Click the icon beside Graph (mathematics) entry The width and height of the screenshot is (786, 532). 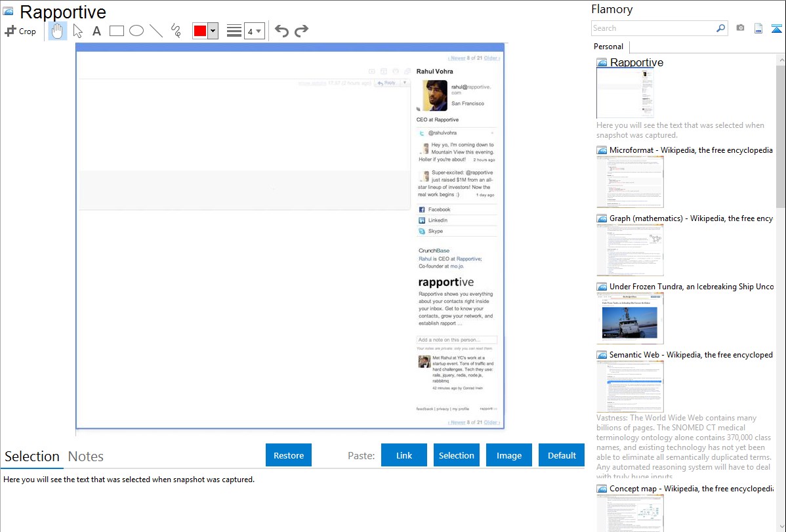(x=602, y=218)
